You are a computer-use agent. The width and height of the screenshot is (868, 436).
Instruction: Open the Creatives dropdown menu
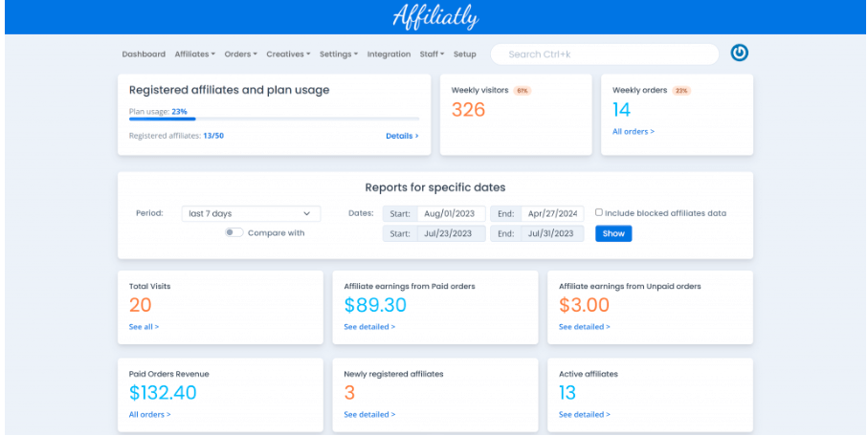pos(287,54)
